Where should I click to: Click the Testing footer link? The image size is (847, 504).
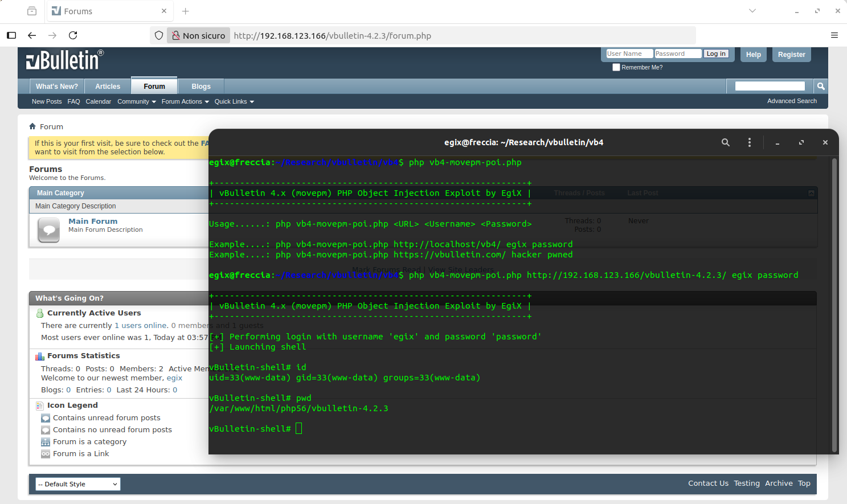pyautogui.click(x=747, y=483)
